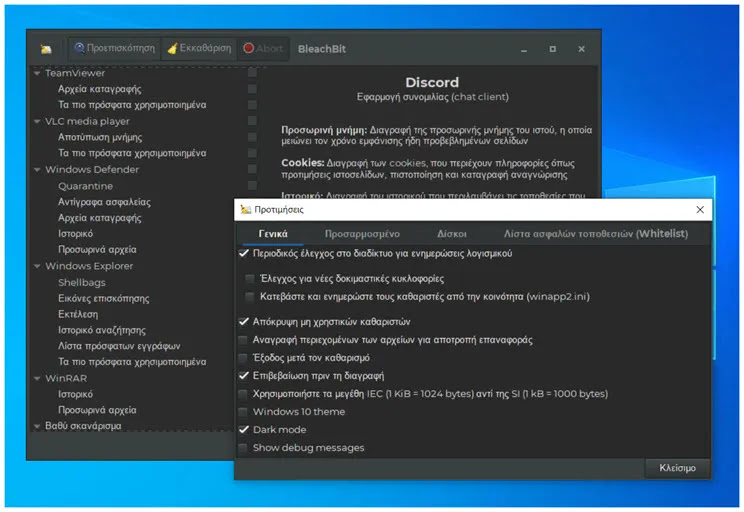Select Προσωρινά αρχεία under Windows Defender
The height and width of the screenshot is (512, 744).
pyautogui.click(x=97, y=250)
